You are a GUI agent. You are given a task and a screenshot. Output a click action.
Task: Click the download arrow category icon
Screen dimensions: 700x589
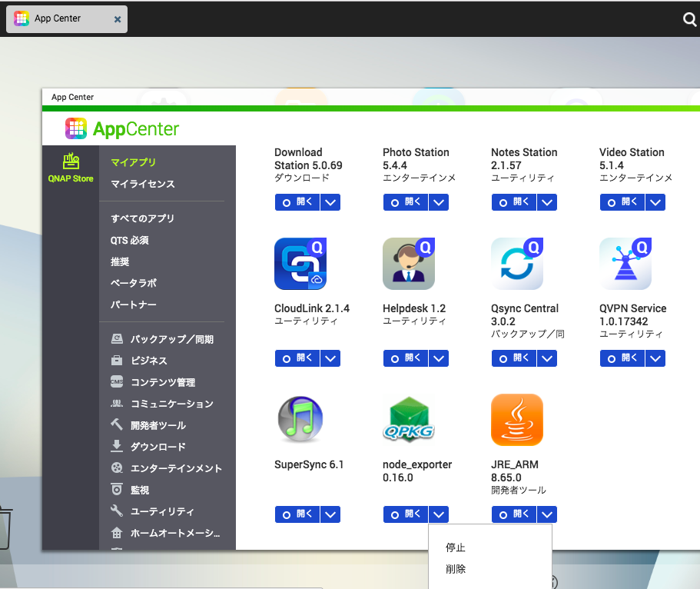(x=117, y=445)
